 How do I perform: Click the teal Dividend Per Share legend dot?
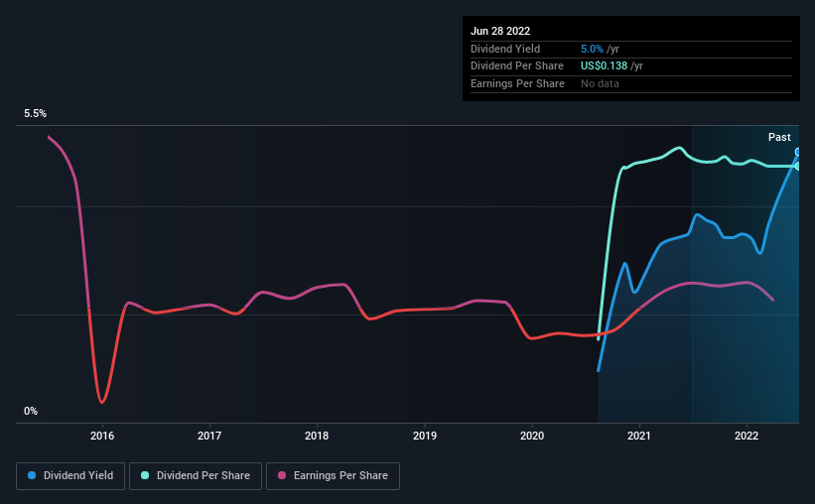[x=145, y=475]
